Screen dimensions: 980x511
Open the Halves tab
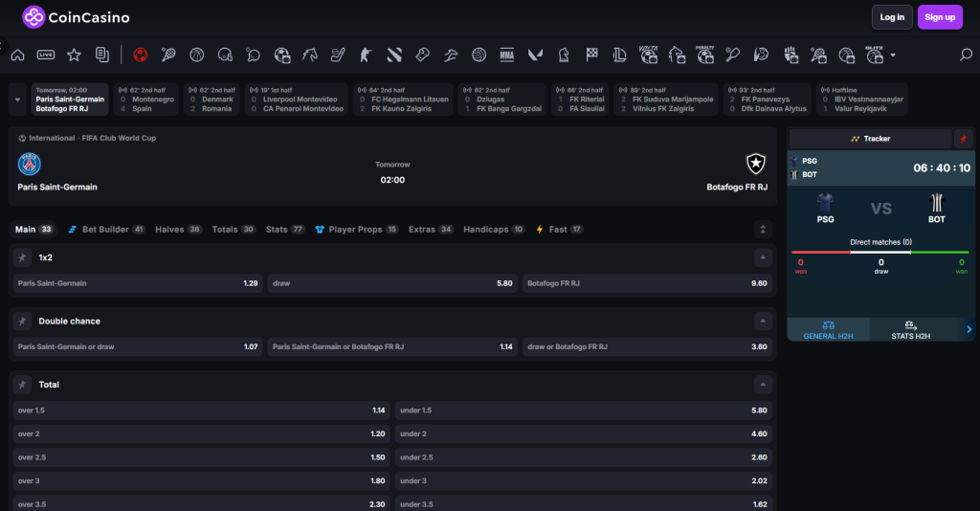tap(178, 230)
